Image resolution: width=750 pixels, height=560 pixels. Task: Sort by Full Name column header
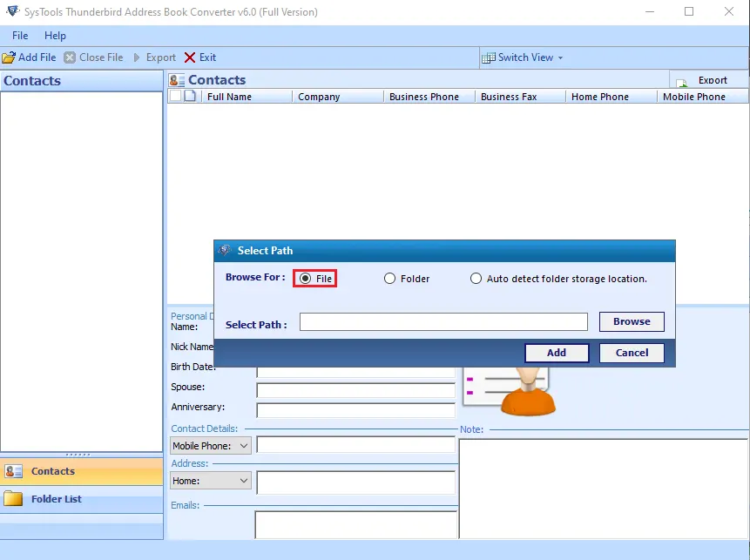(246, 97)
